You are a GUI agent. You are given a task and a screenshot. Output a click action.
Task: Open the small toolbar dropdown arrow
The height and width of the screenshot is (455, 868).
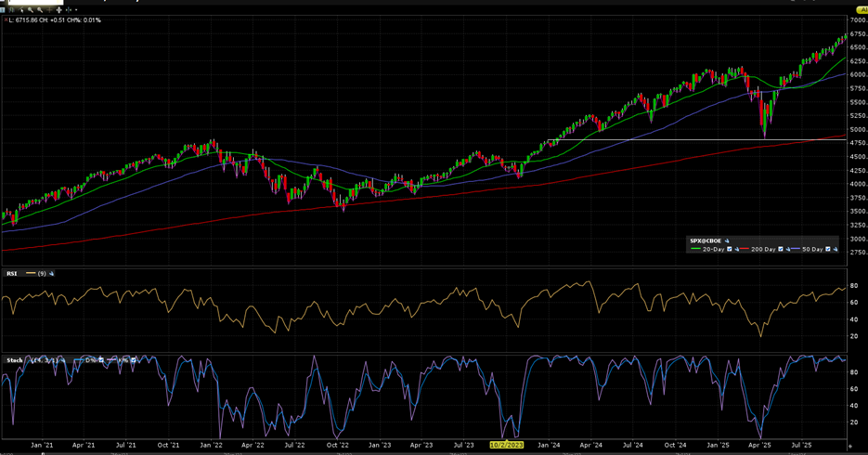76,10
